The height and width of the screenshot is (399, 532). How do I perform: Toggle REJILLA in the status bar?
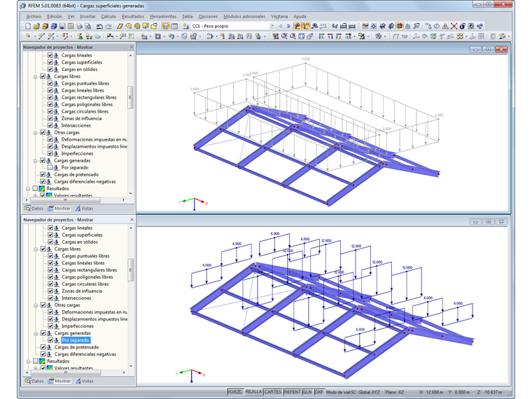coord(253,392)
